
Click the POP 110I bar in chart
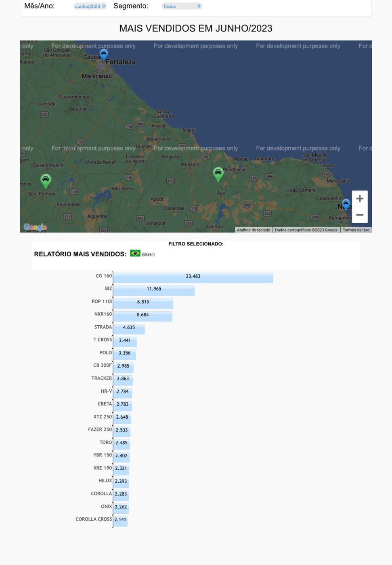point(143,303)
